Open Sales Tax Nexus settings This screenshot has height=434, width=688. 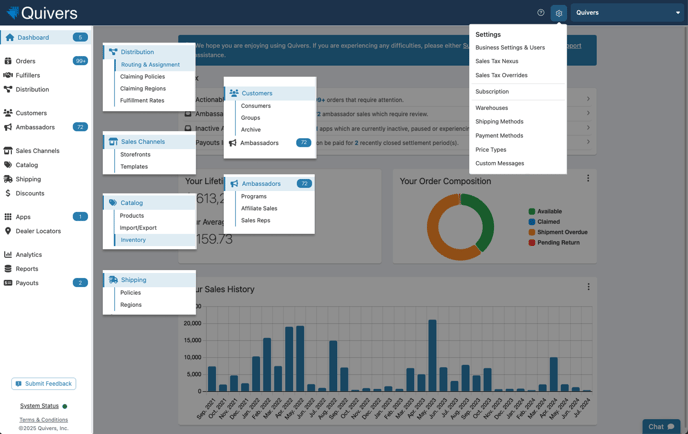(x=497, y=61)
